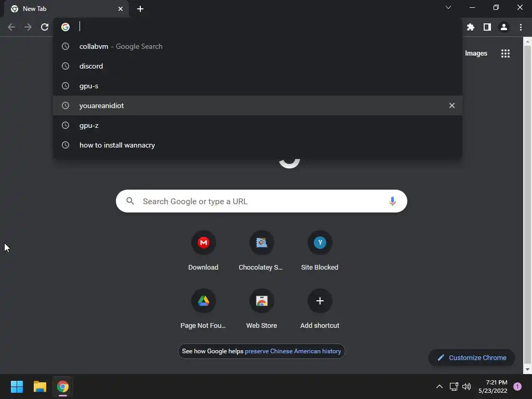Select how to install wannacry suggestion
Image resolution: width=532 pixels, height=399 pixels.
[258, 145]
